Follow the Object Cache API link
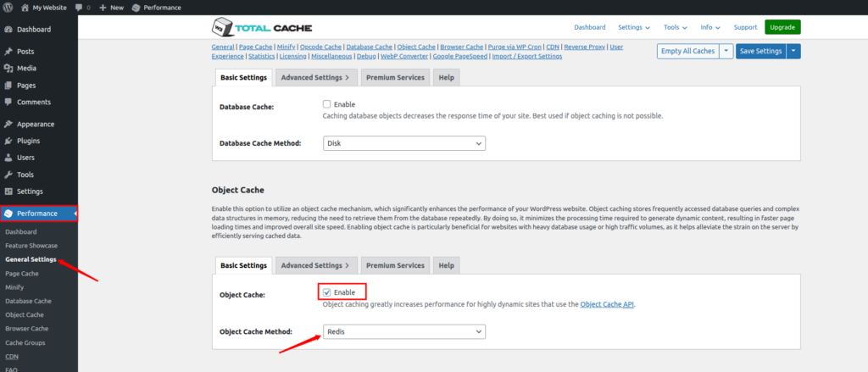 coord(607,304)
